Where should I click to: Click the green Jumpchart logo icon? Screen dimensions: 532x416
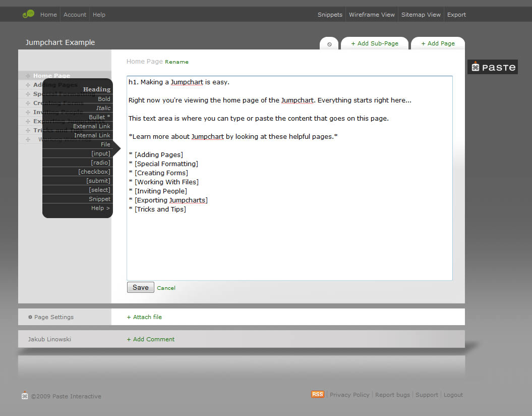29,14
